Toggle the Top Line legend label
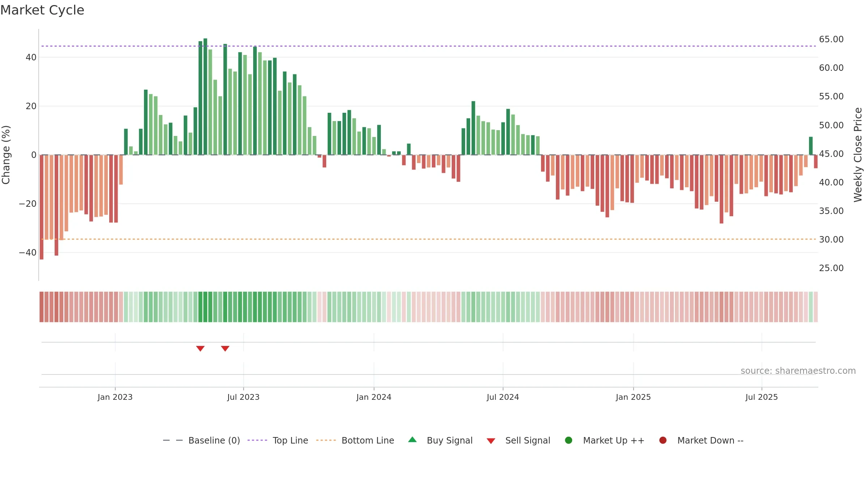Image resolution: width=868 pixels, height=488 pixels. coord(290,441)
